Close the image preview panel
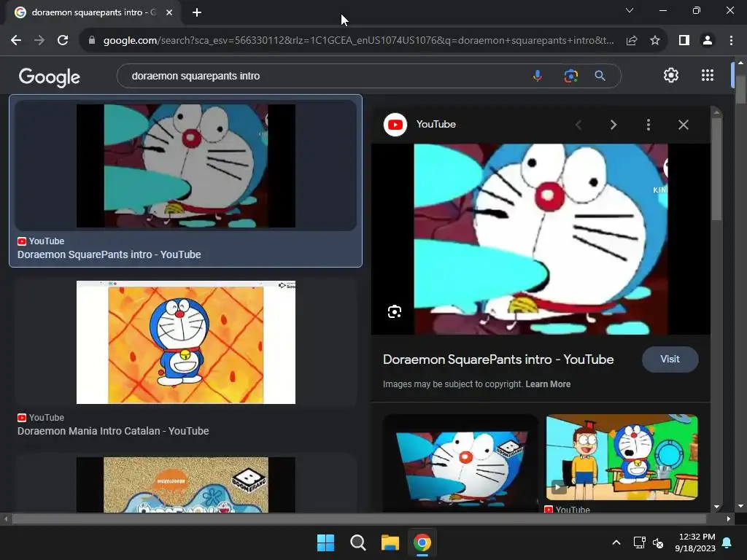Screen dimensions: 747x560 [x=683, y=125]
